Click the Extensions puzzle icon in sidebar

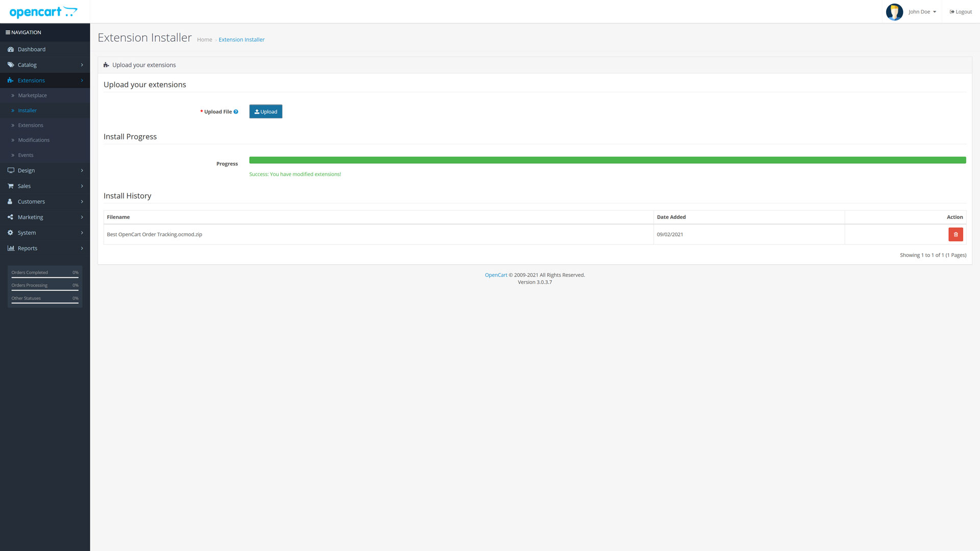tap(11, 80)
